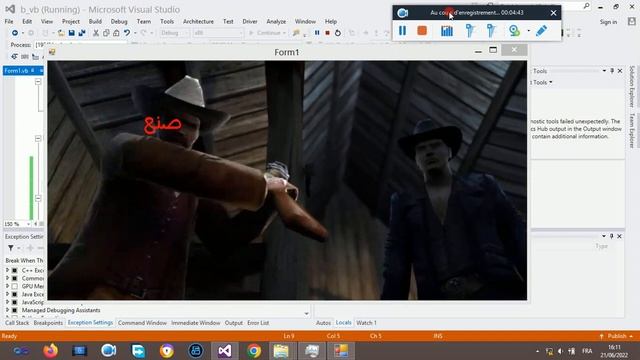Viewport: 640px width, 360px height.
Task: Stop the screen recording with orange square
Action: tap(422, 31)
